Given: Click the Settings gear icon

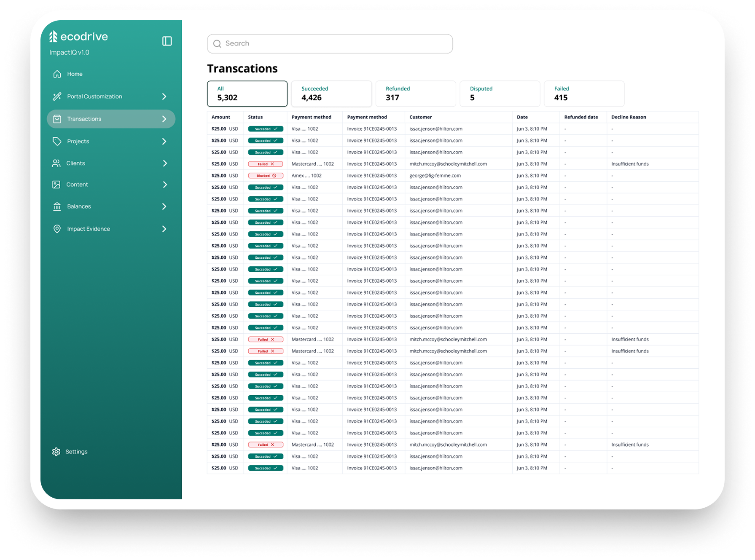Looking at the screenshot, I should pos(56,452).
